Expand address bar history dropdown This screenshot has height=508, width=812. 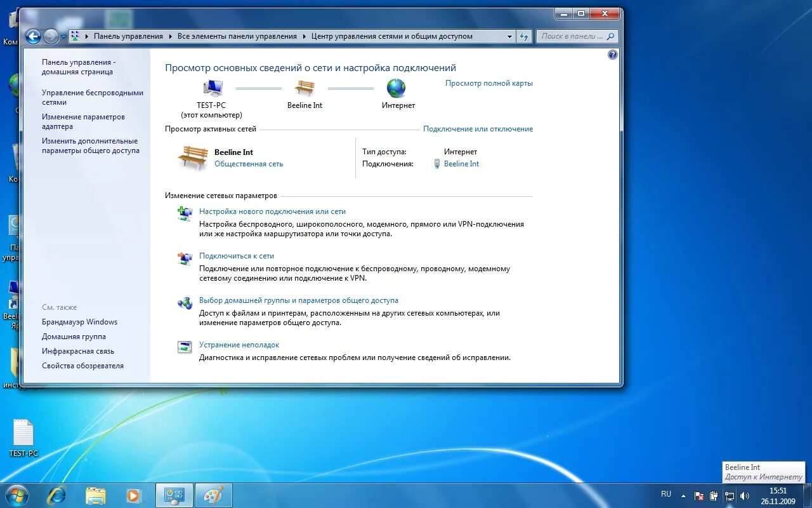coord(509,36)
